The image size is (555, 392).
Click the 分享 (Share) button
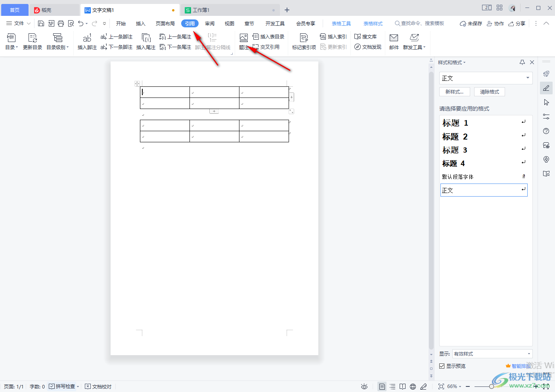517,23
